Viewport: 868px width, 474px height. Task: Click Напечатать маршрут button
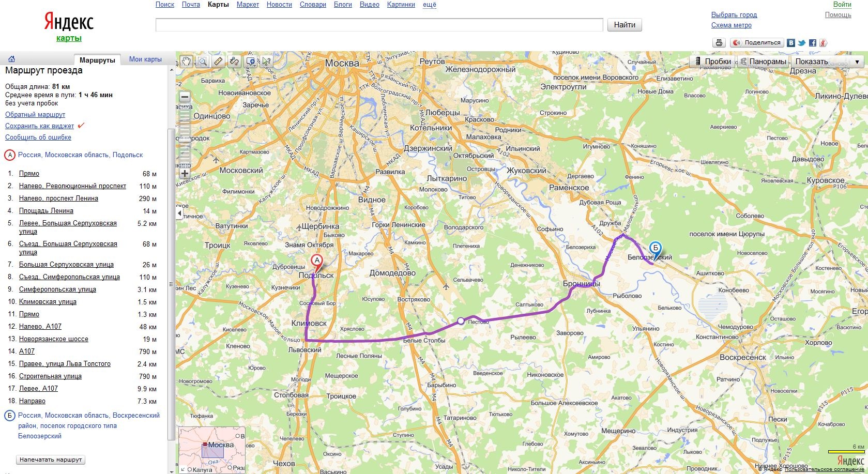[x=51, y=460]
